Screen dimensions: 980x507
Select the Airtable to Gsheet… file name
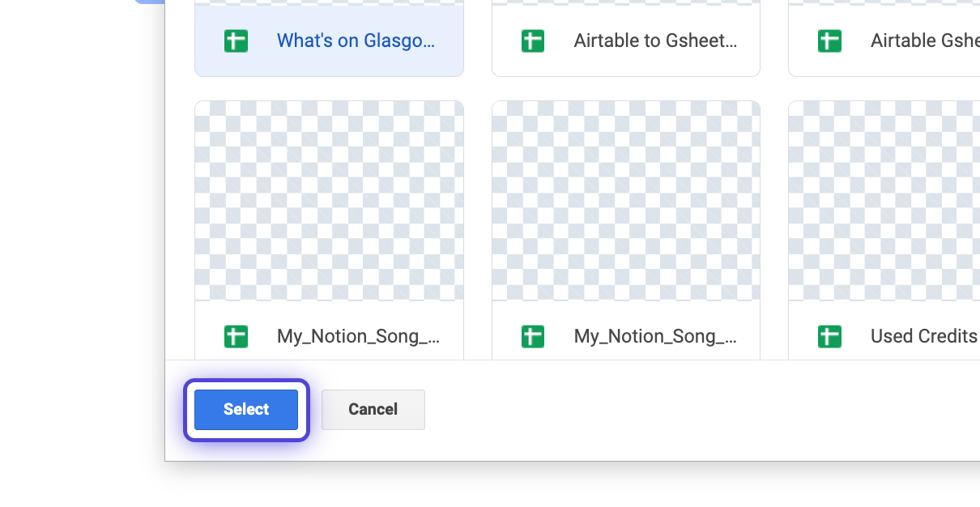[655, 40]
